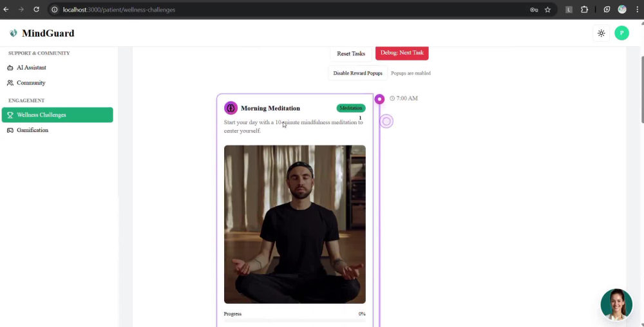Screen dimensions: 644x327
Task: Click the hollow ring marker below timeline dot
Action: (386, 122)
